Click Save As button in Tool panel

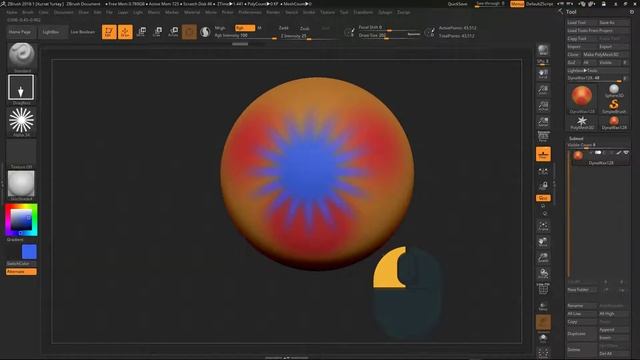click(x=613, y=22)
